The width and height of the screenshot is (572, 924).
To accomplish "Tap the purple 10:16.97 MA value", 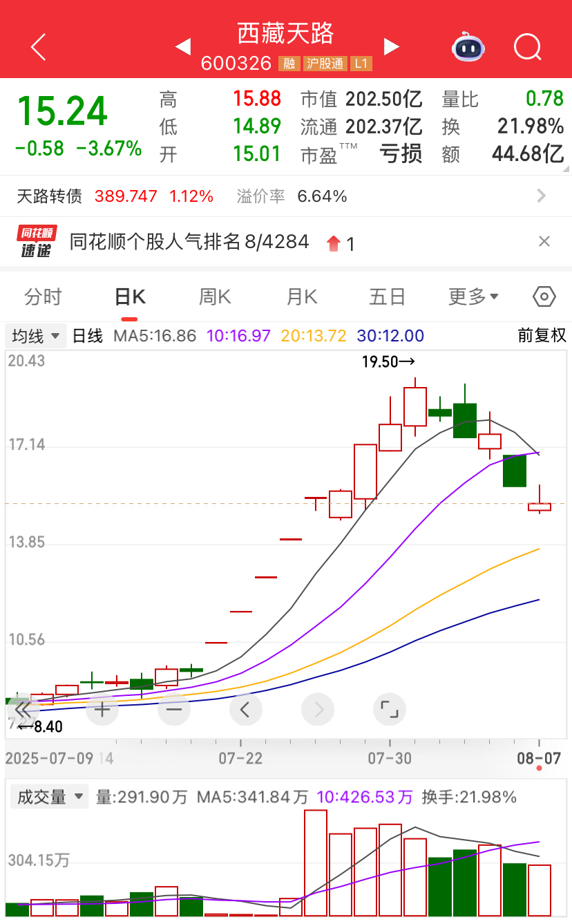I will point(238,336).
